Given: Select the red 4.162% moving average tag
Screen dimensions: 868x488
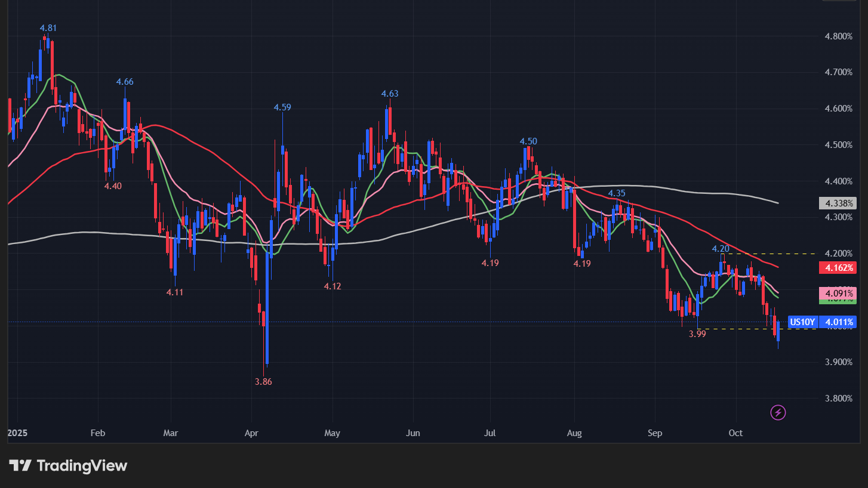Looking at the screenshot, I should pyautogui.click(x=840, y=268).
